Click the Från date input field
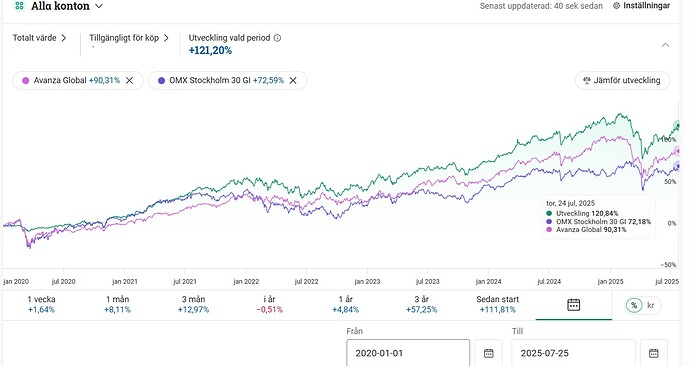The width and height of the screenshot is (690, 366). click(x=408, y=353)
